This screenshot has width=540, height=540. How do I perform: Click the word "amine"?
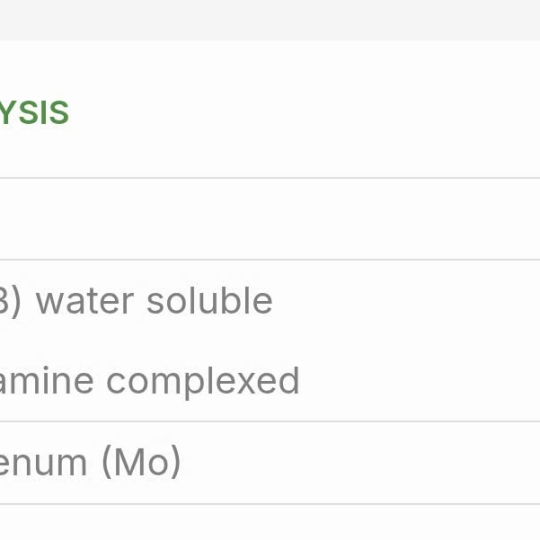[x=46, y=381]
